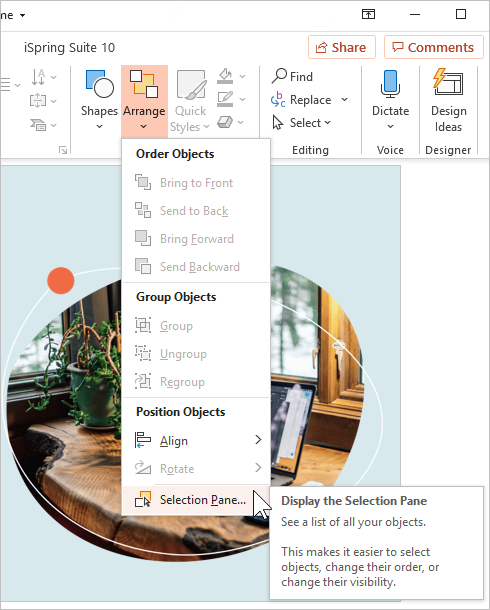Toggle the ribbon display options icon
This screenshot has height=610, width=490.
pyautogui.click(x=368, y=15)
